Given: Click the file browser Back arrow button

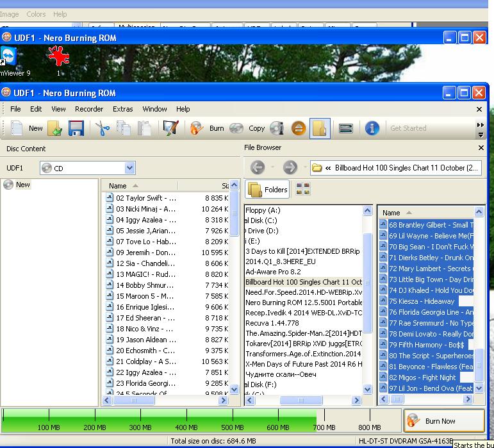Looking at the screenshot, I should tap(258, 168).
